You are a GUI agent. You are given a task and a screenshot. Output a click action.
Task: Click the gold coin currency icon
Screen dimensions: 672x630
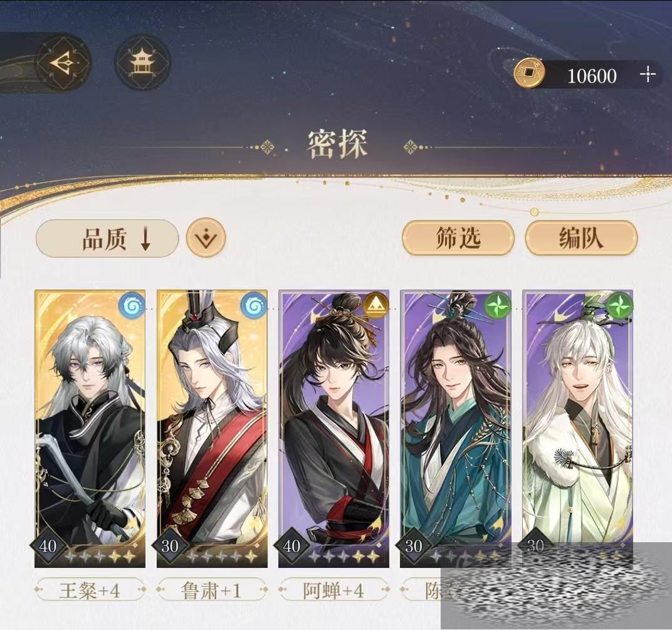[529, 73]
